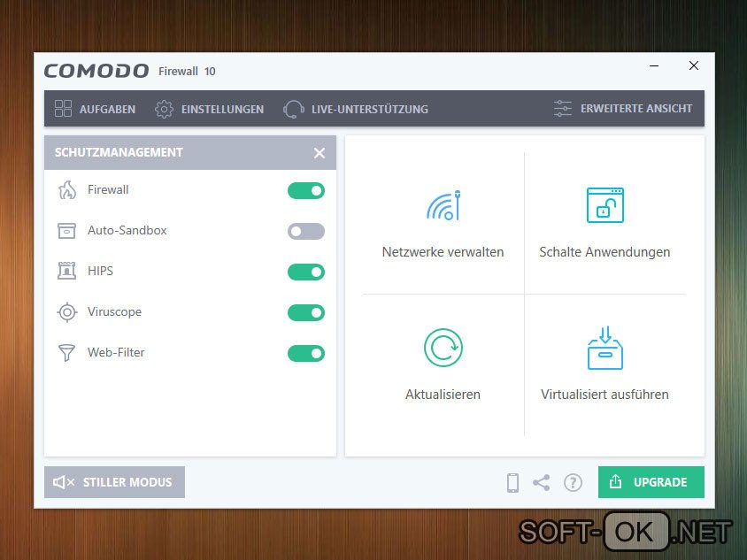Click the Web-Filter funnel icon

[66, 353]
